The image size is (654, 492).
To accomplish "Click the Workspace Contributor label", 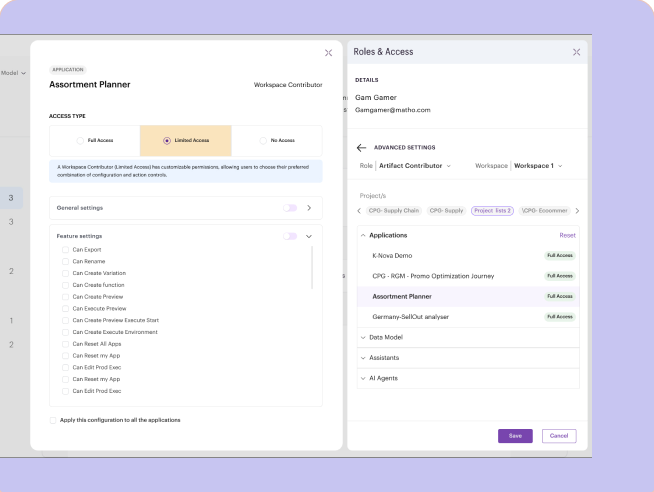I will point(288,85).
